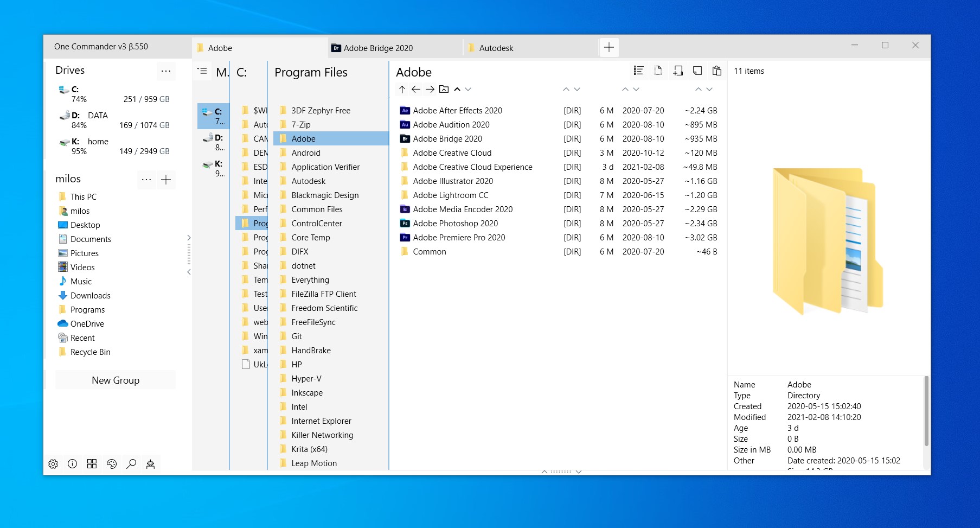Add favorite with plus next to milos
The image size is (980, 528).
(x=166, y=180)
